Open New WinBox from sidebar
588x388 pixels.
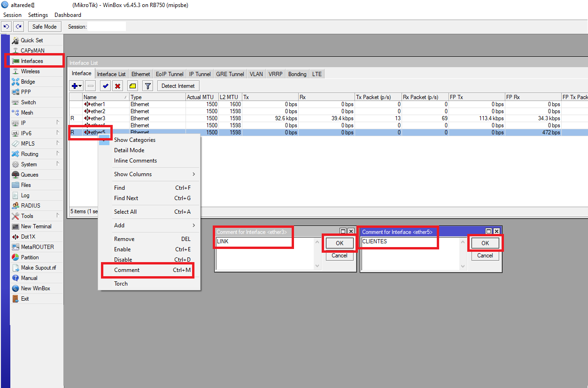(x=37, y=288)
